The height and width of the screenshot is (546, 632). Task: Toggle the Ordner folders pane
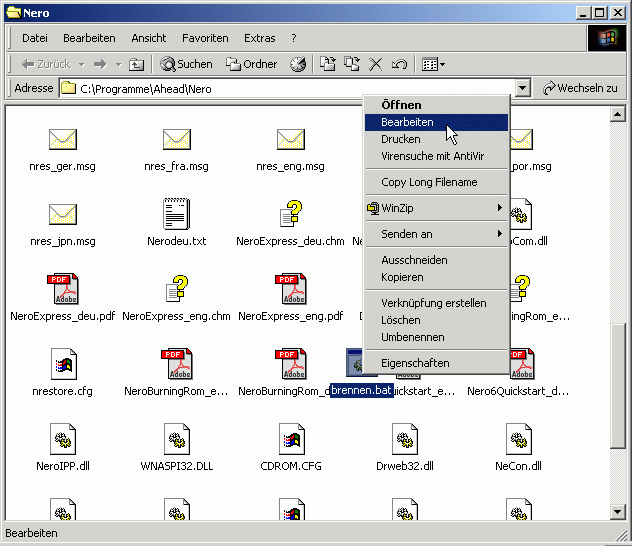click(x=252, y=64)
